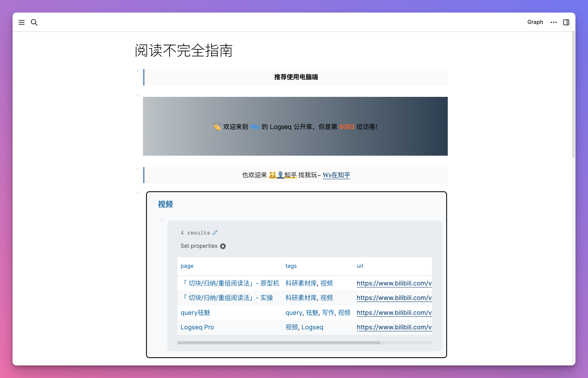
Task: Collapse the 知乎 invitation block via its bullet
Action: pos(137,169)
